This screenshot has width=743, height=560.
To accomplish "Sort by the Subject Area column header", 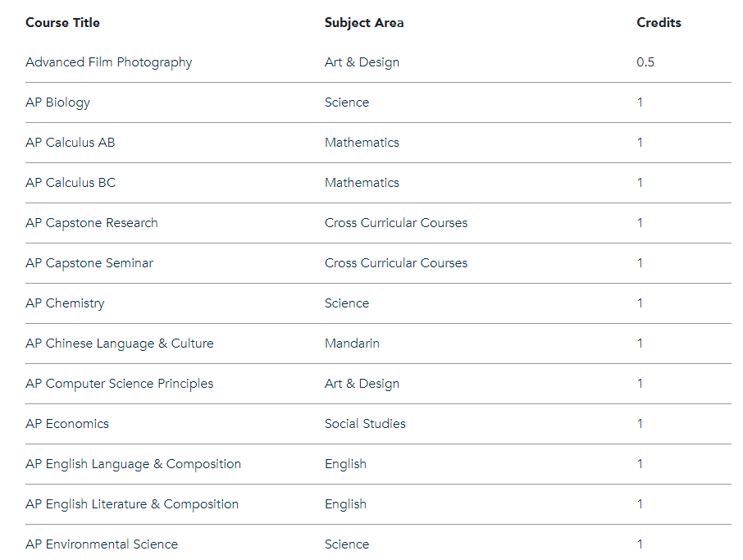I will 364,22.
